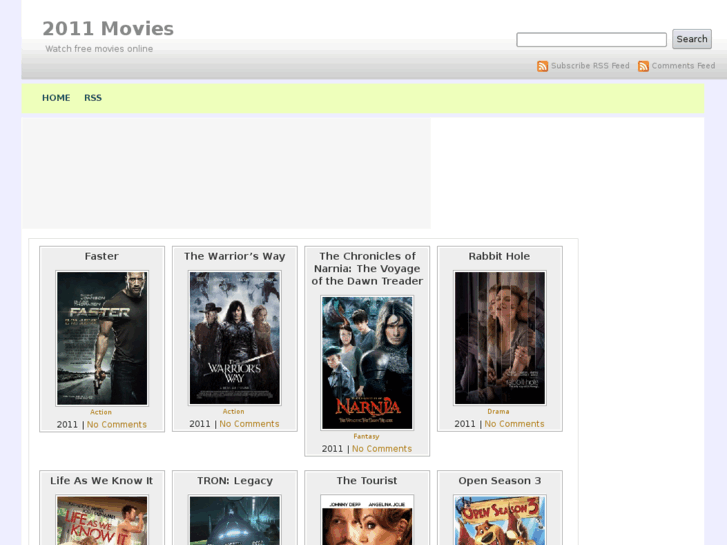Click the Rabbit Hole poster
Viewport: 727px width, 545px height.
[x=500, y=338]
